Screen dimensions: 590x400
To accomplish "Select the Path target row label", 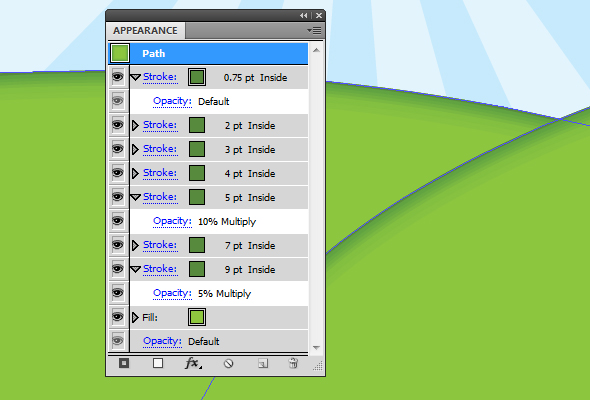I will point(154,53).
